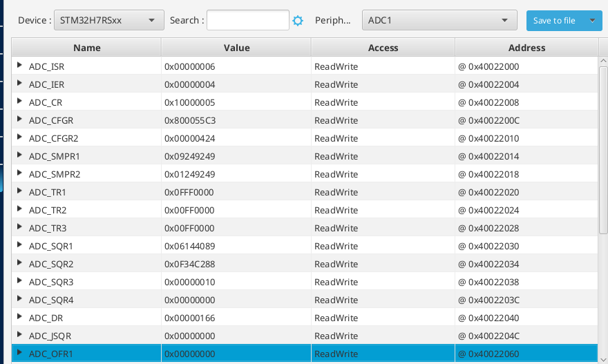The image size is (608, 364).
Task: Expand the ADC_CR register row
Action: pyautogui.click(x=19, y=101)
